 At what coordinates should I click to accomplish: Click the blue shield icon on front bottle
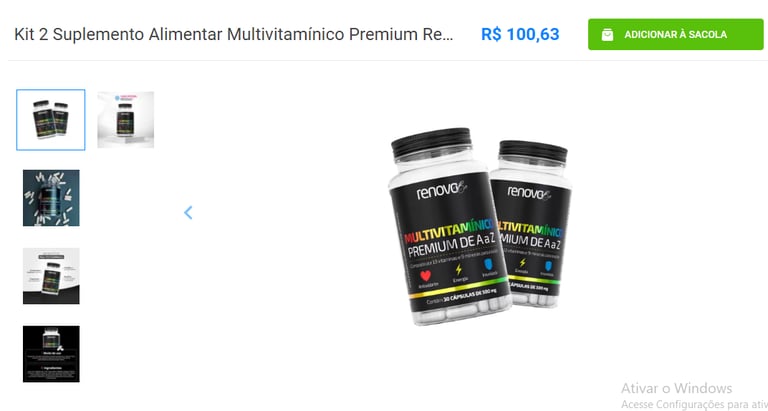coord(488,265)
